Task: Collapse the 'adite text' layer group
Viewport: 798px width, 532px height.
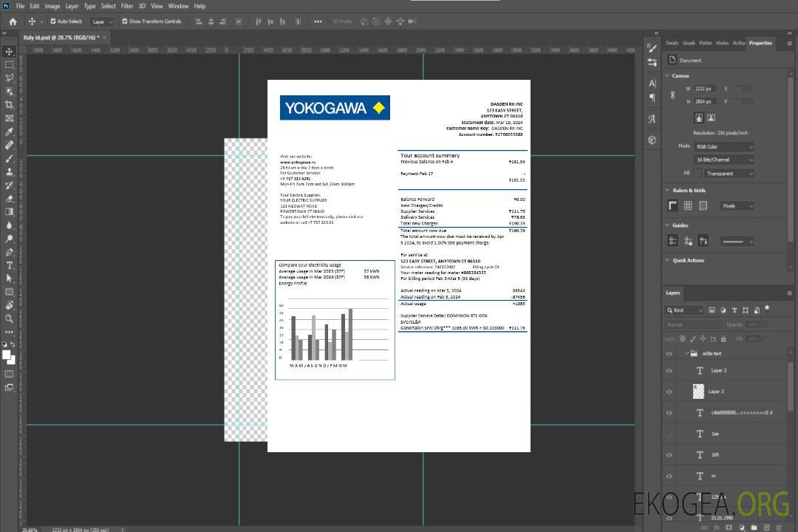Action: 686,353
